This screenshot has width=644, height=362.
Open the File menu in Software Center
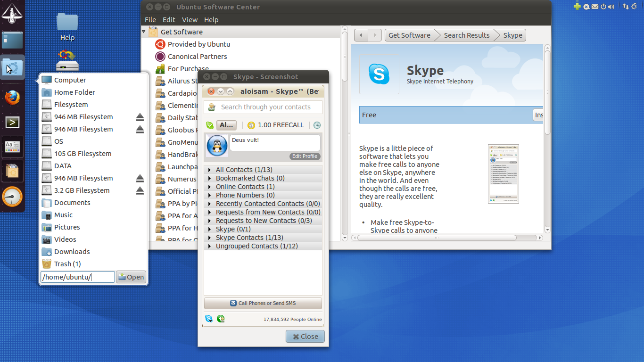[x=150, y=20]
